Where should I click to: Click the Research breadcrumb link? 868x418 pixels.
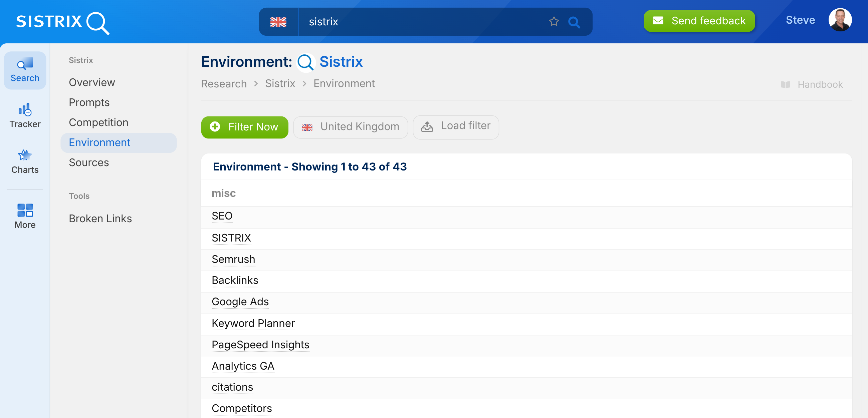[224, 83]
